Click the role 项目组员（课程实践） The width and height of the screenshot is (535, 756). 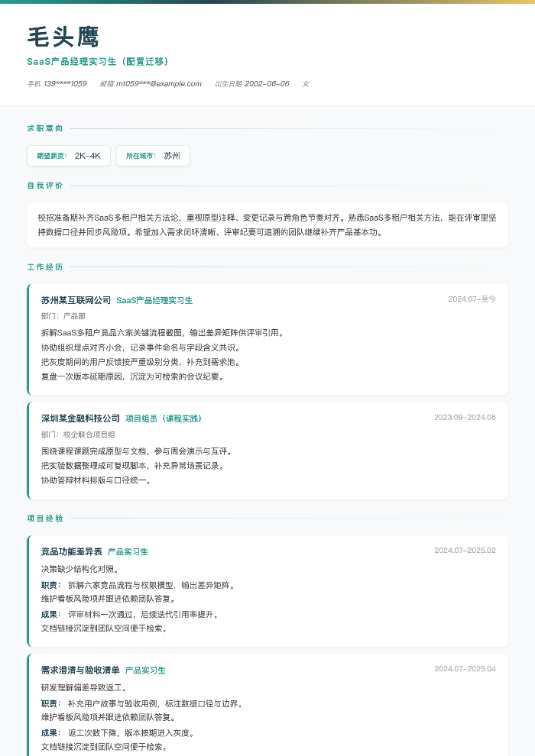[x=164, y=418]
